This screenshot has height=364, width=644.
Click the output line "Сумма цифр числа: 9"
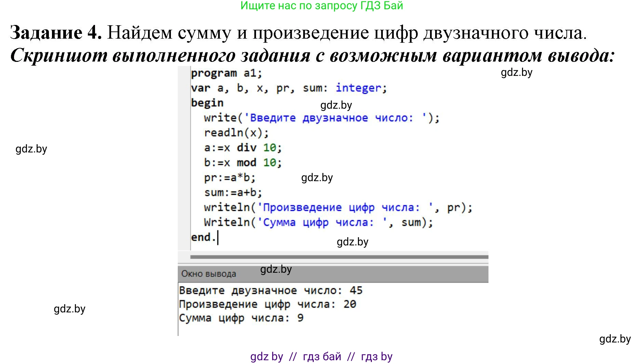(241, 318)
